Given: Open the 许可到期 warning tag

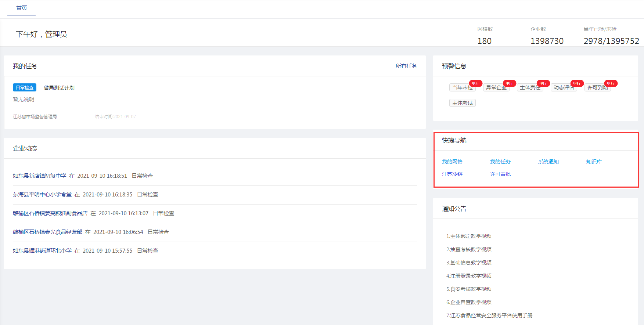Looking at the screenshot, I should point(597,88).
